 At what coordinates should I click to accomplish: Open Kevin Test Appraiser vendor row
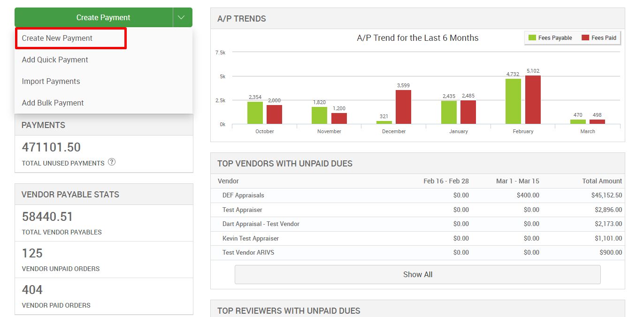click(x=251, y=239)
